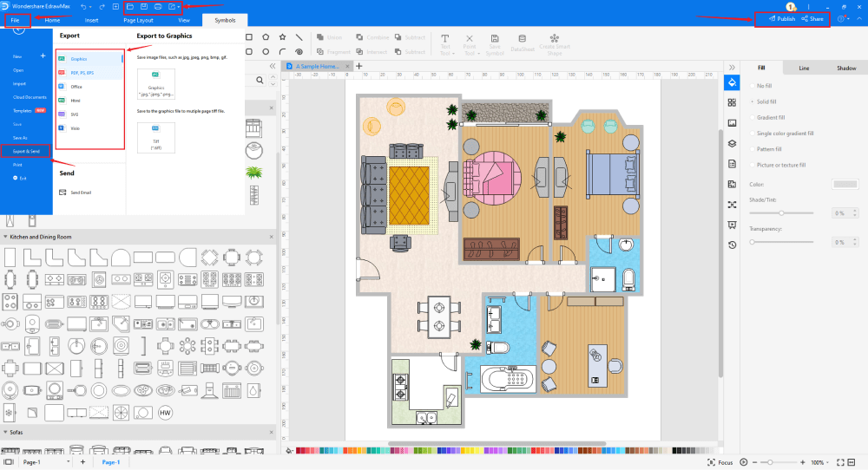The height and width of the screenshot is (470, 868).
Task: Open the Shuffle auto-layout panel icon
Action: pyautogui.click(x=732, y=205)
